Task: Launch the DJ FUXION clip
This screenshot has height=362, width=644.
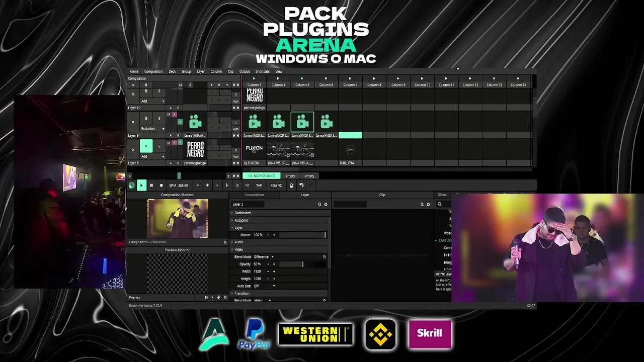Action: 254,149
